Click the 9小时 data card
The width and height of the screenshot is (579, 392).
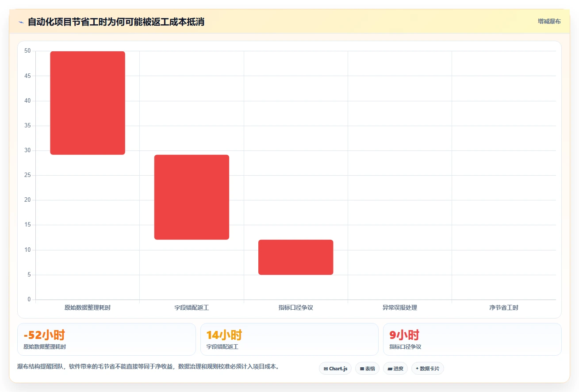click(472, 339)
